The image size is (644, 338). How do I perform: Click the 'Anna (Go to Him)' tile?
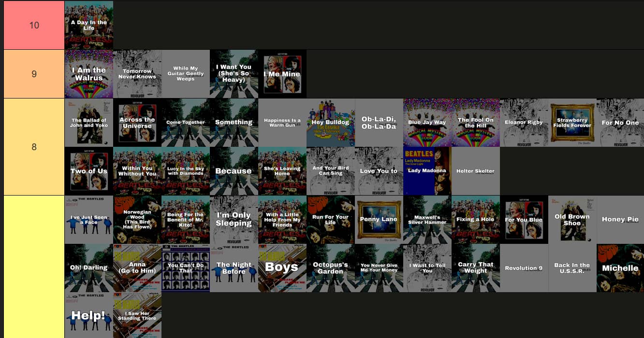pyautogui.click(x=137, y=268)
